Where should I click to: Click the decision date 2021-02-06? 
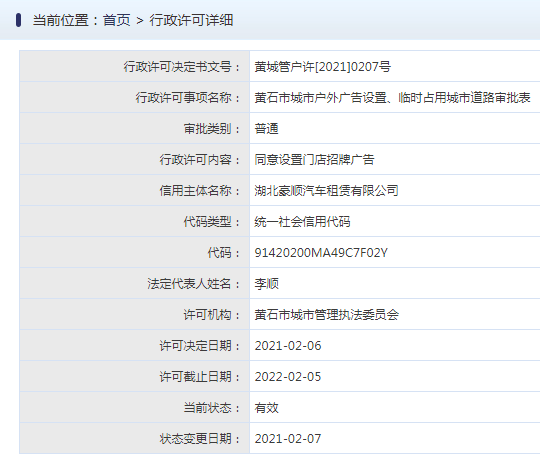click(288, 346)
